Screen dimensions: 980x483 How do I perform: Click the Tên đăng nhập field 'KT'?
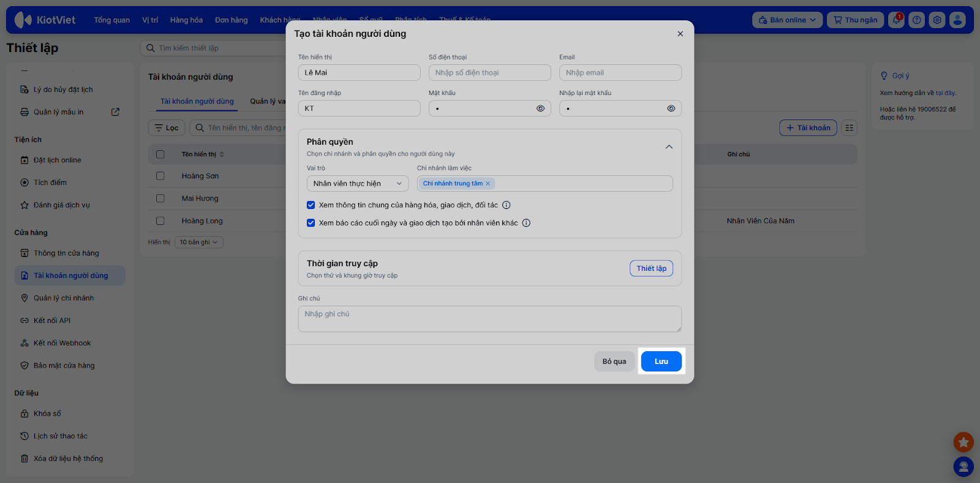click(x=359, y=108)
